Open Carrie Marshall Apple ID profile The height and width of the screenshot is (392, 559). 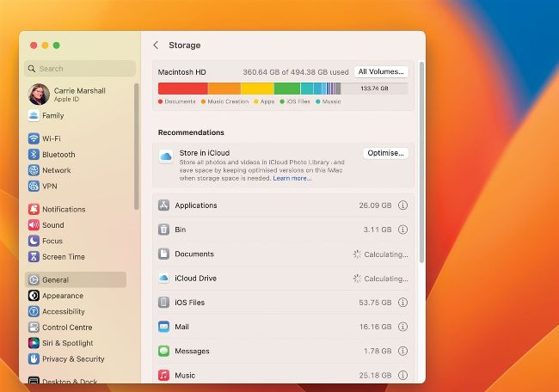(x=77, y=95)
